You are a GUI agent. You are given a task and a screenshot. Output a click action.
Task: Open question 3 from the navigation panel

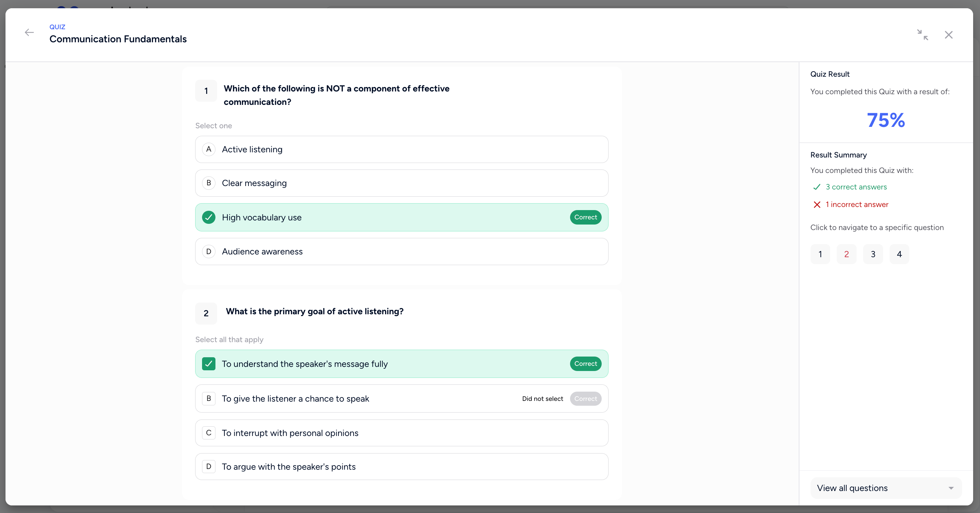[873, 254]
